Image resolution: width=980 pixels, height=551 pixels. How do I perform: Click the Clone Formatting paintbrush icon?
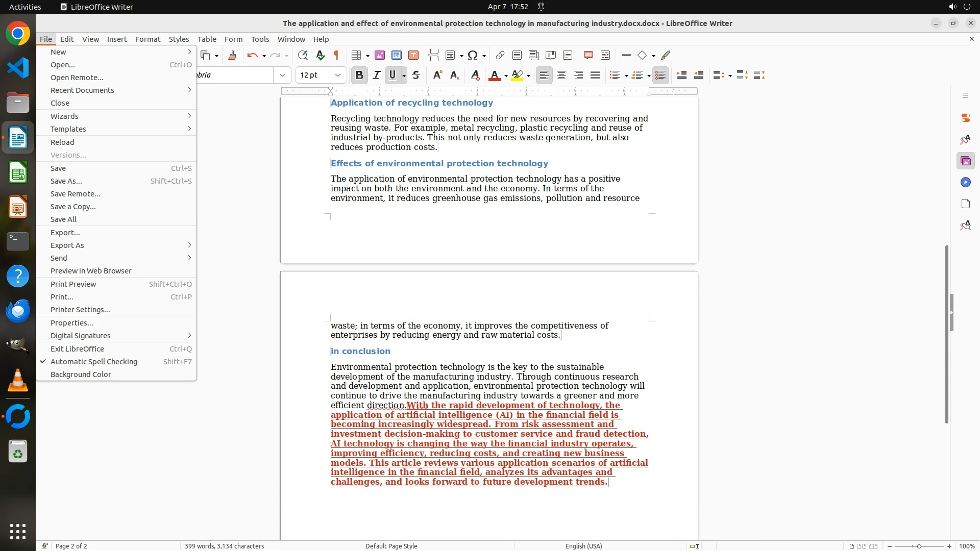232,55
